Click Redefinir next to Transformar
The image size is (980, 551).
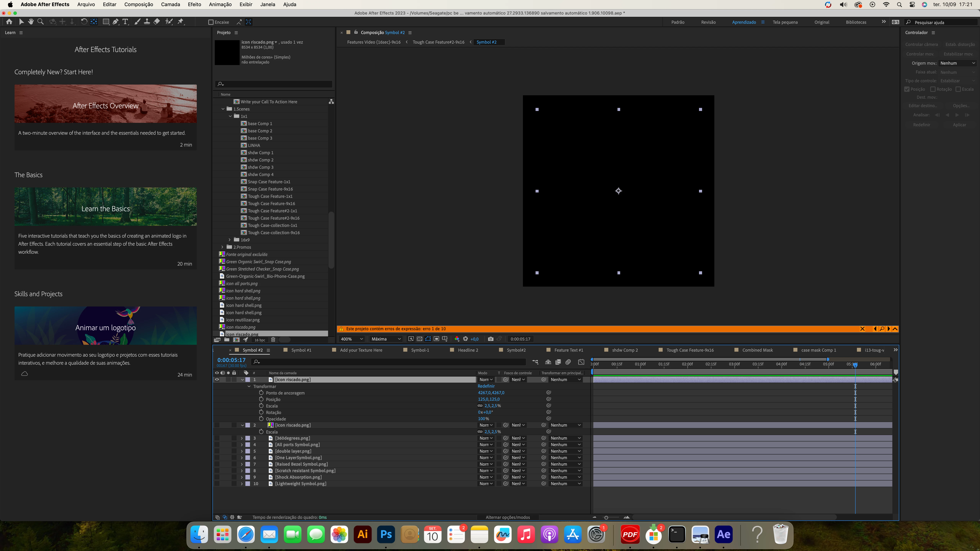[x=486, y=386]
